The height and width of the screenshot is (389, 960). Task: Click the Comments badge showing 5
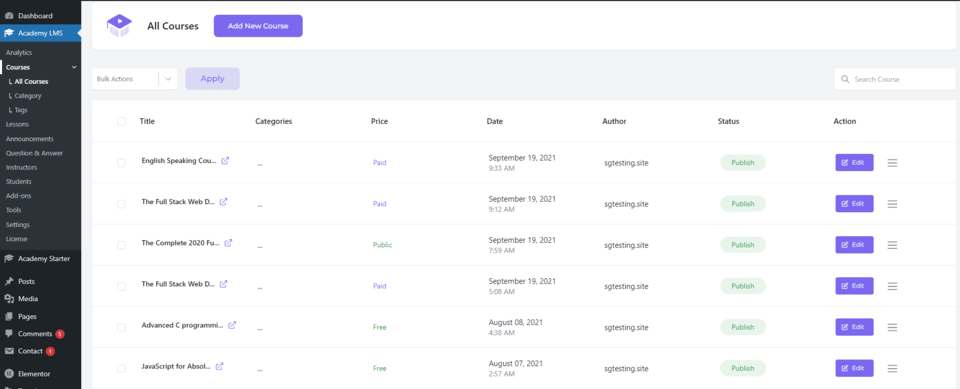coord(59,334)
